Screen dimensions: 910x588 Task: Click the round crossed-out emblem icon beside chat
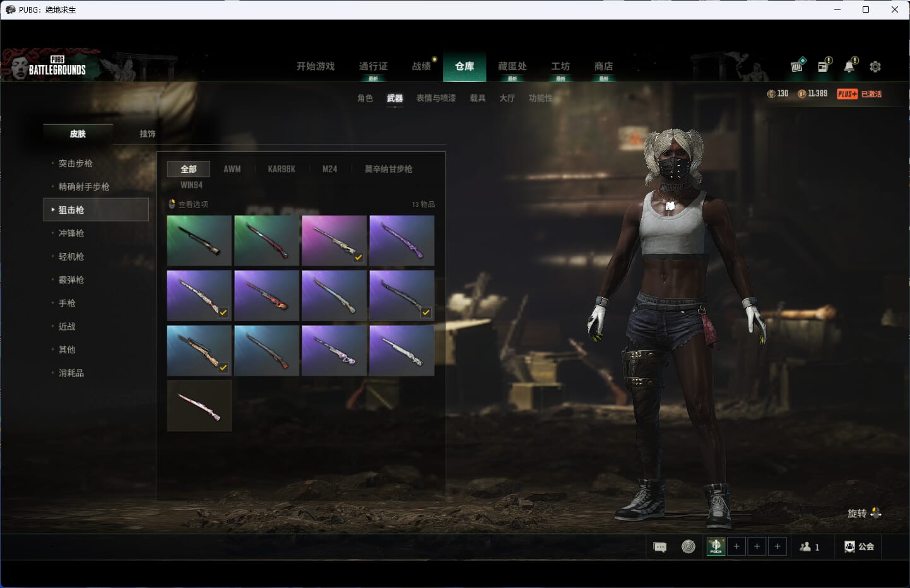click(x=688, y=547)
